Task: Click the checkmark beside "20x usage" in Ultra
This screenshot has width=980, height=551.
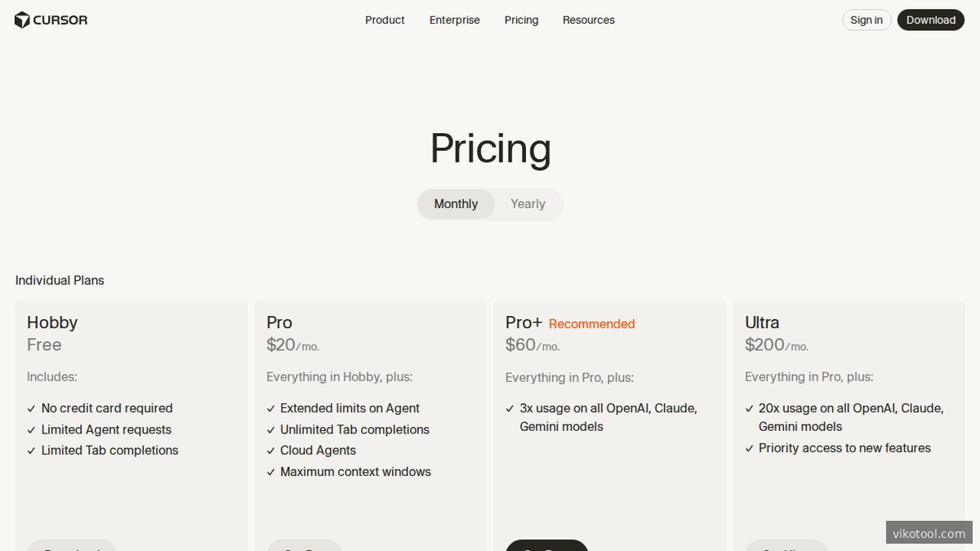Action: pyautogui.click(x=749, y=408)
